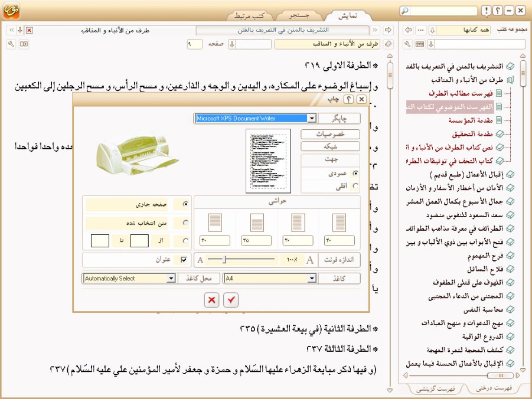Select the متن انتخاب شده radio button

[x=185, y=223]
